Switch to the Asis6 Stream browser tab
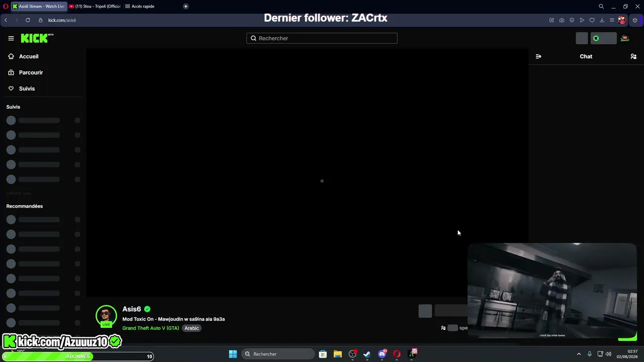644x362 pixels. (x=38, y=7)
